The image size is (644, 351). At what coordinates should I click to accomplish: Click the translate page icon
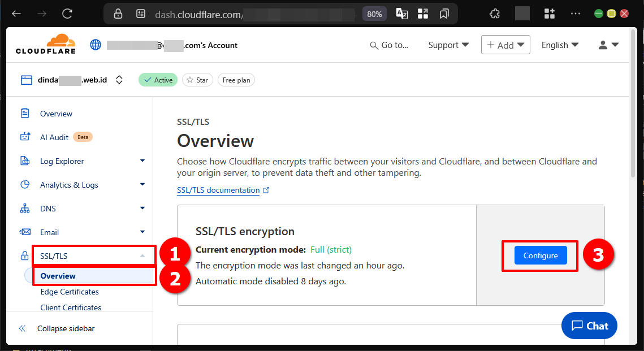[401, 14]
